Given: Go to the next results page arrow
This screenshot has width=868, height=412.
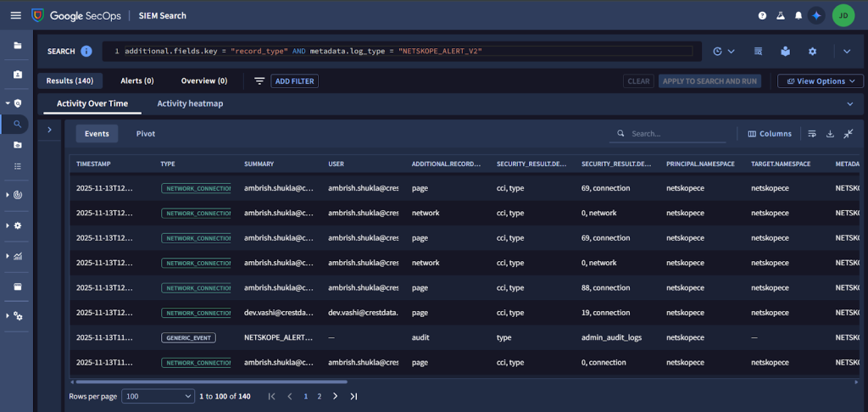Looking at the screenshot, I should (335, 397).
